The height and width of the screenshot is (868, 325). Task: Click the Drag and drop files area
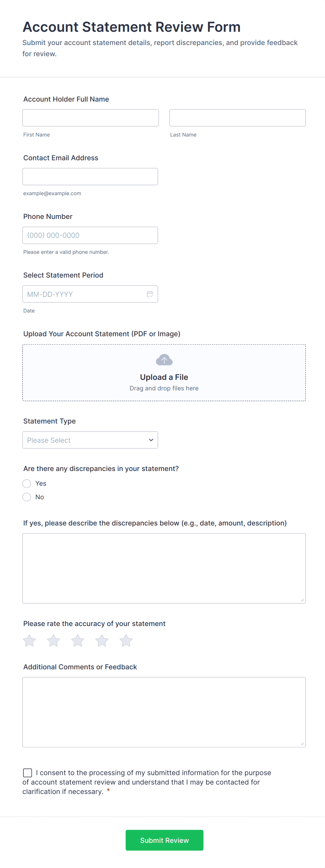pos(164,388)
